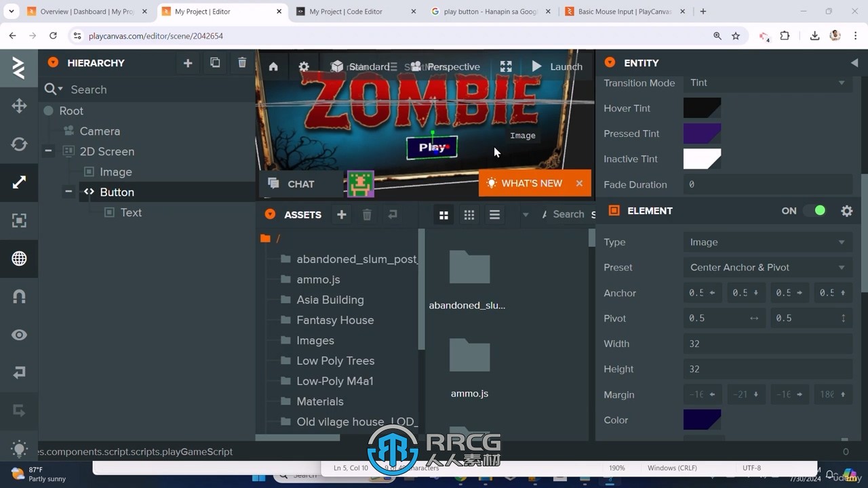Screen dimensions: 868x488
Task: Switch assets to list view
Action: click(x=495, y=215)
